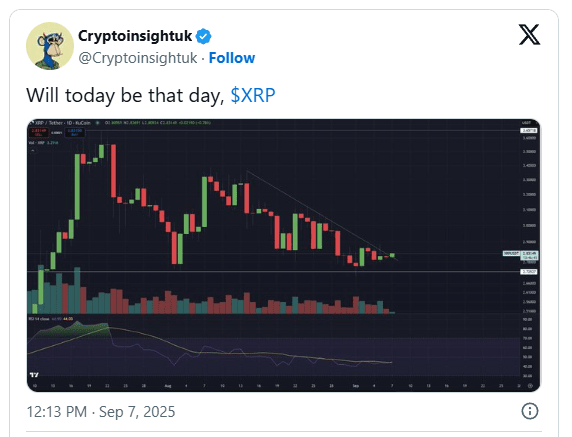
Task: Follow the Cryptoinsightuk account
Action: click(x=232, y=58)
